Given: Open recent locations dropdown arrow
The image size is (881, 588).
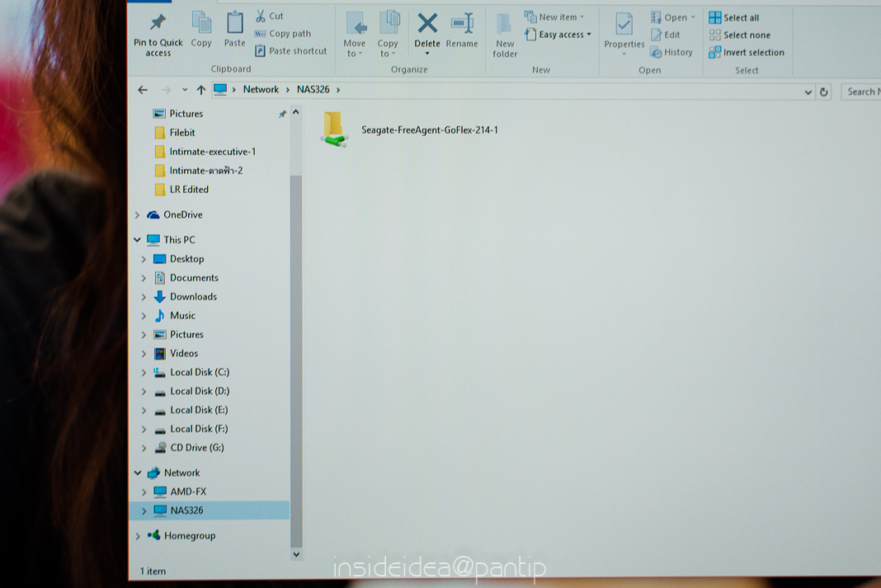Looking at the screenshot, I should pos(185,90).
